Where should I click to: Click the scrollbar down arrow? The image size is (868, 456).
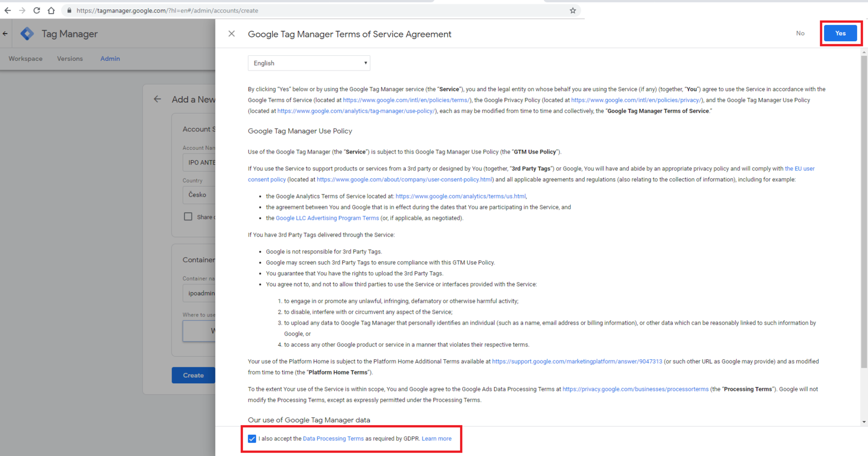coord(864,422)
